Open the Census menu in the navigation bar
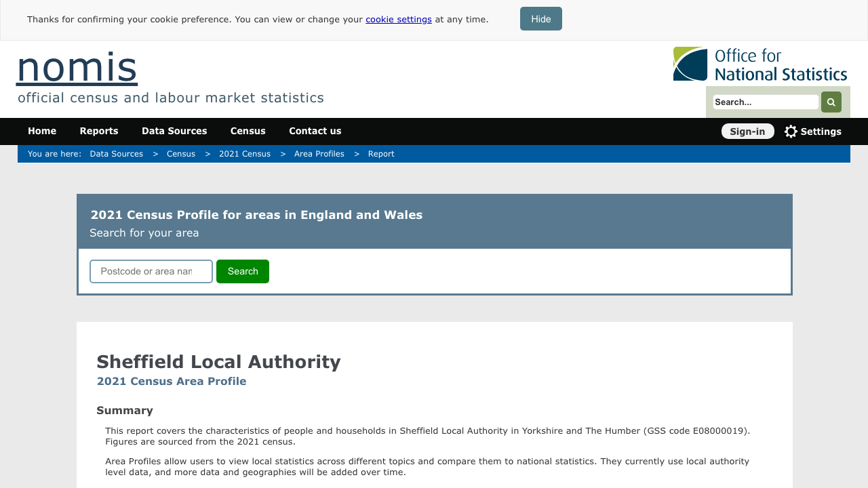868x488 pixels. pos(248,131)
